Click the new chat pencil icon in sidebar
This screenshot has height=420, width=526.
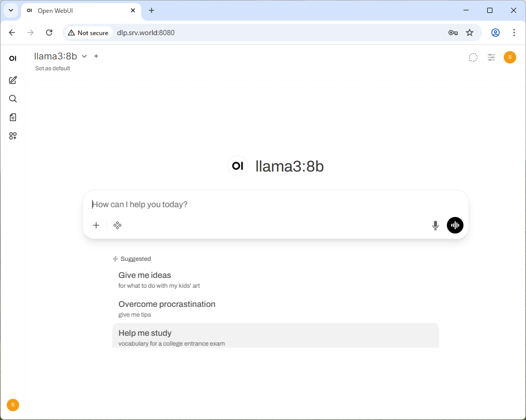click(13, 80)
